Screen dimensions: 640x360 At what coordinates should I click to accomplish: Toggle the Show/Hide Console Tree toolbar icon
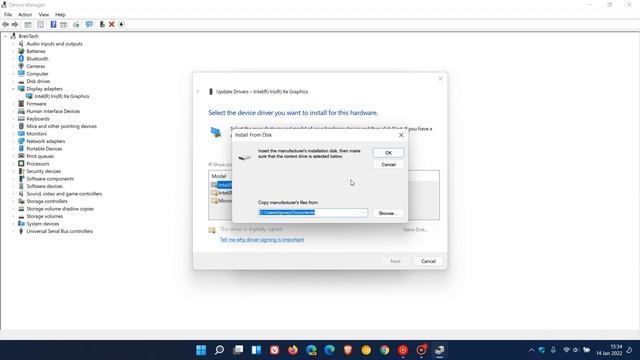pos(28,24)
